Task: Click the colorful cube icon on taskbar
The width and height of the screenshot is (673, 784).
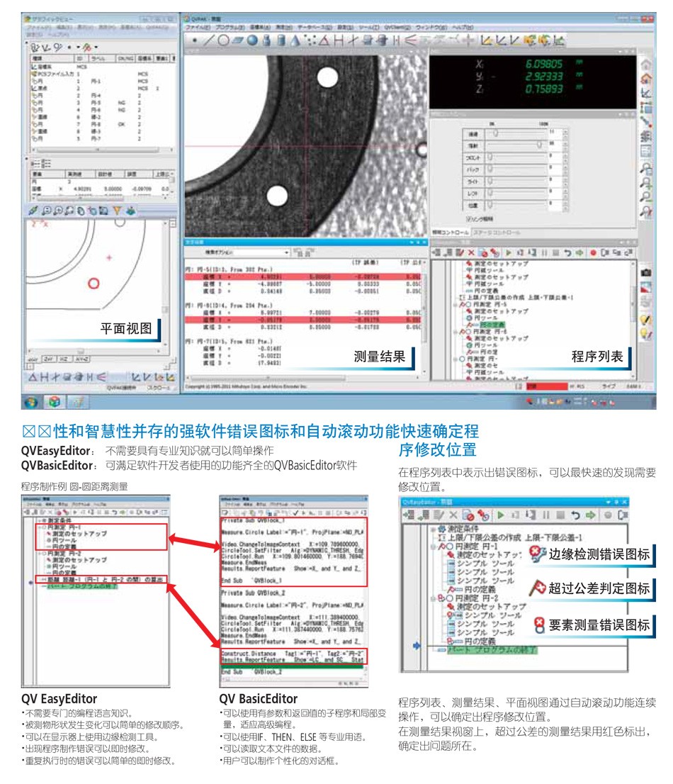Action: coord(54,401)
